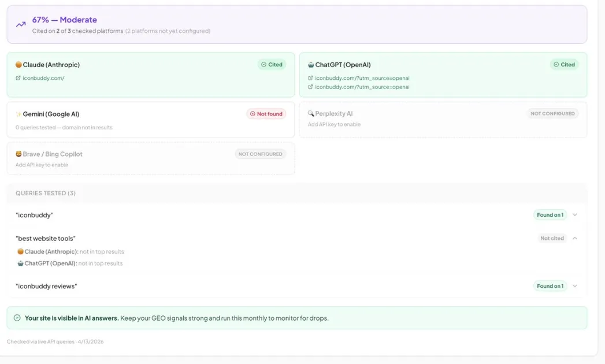
Task: Click Your site is visible in AI answers text
Action: (72, 318)
